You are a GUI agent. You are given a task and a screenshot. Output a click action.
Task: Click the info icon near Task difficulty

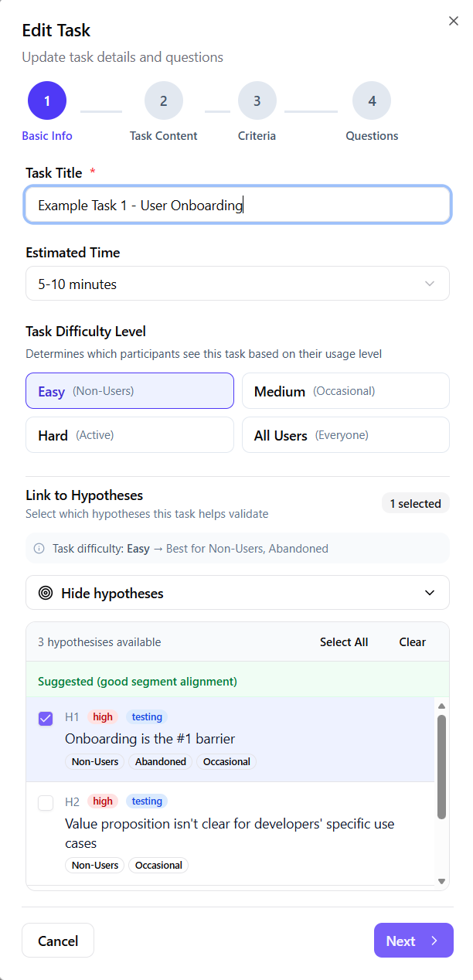(x=39, y=549)
